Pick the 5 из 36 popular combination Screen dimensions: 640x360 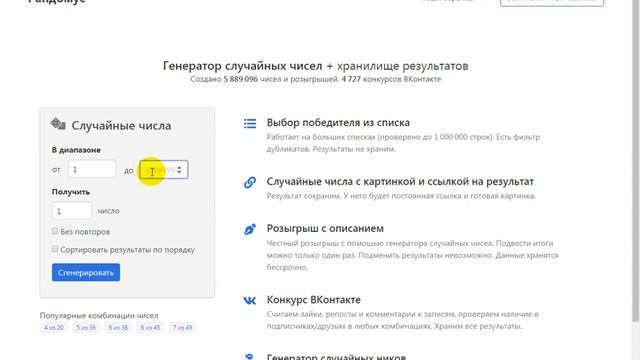tap(86, 328)
